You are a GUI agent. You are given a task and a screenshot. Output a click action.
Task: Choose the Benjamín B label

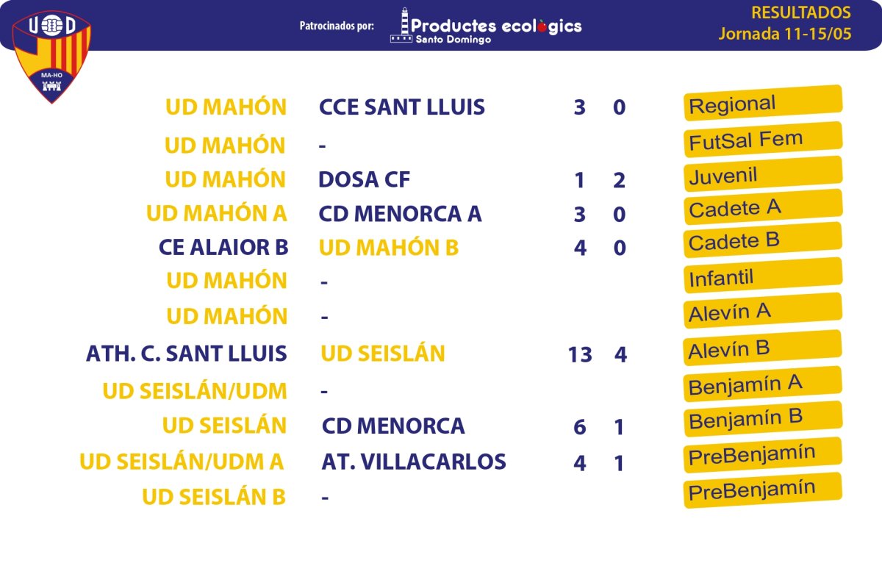click(763, 419)
